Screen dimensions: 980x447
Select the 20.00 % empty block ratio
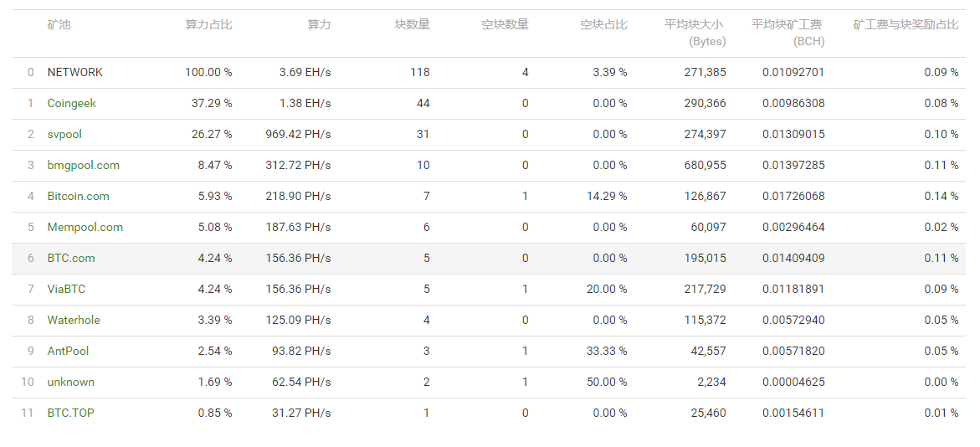(x=607, y=289)
